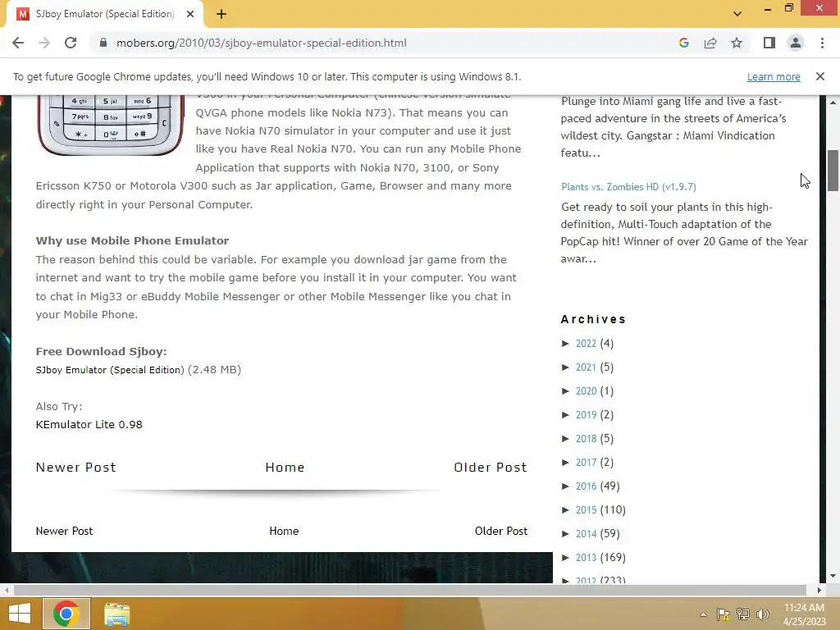Open the KEmulator Lite 0.98 link
Screen dimensions: 840x630
click(x=89, y=424)
